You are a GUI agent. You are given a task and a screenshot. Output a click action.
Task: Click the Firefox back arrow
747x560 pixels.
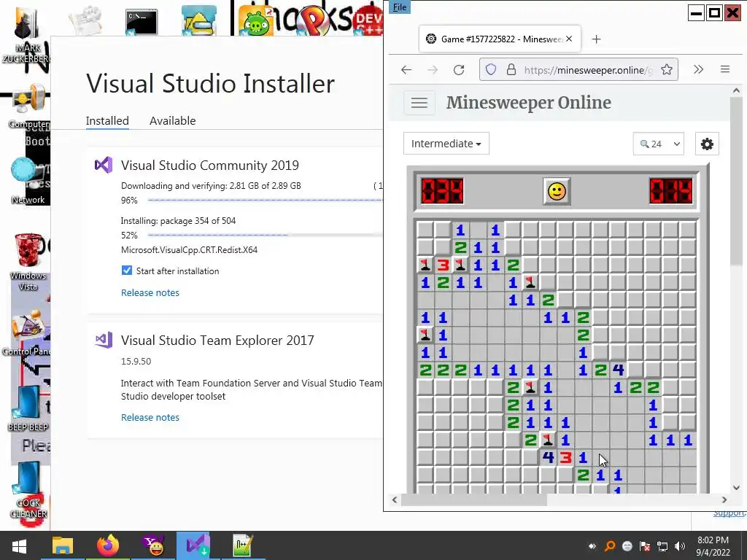406,70
